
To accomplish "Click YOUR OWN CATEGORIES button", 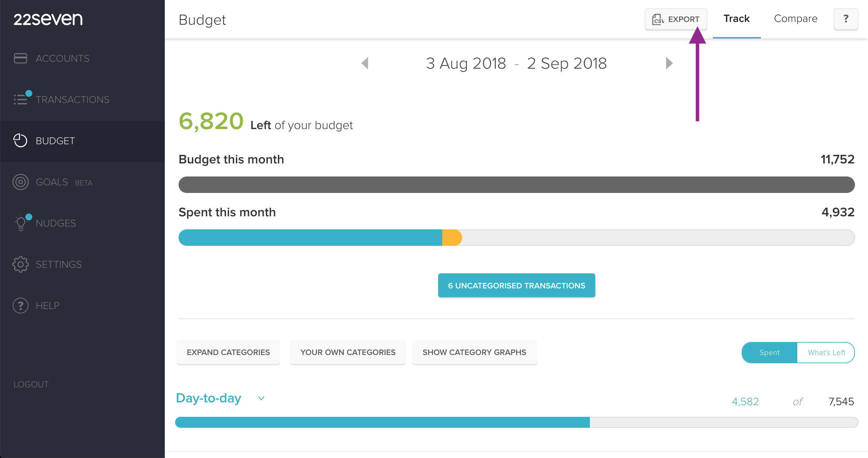I will pyautogui.click(x=348, y=352).
